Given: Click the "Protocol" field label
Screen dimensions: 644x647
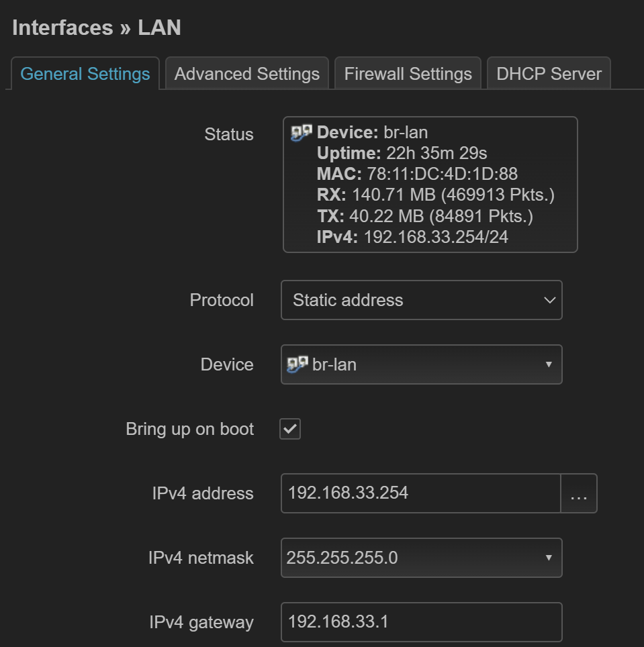Looking at the screenshot, I should [x=222, y=300].
